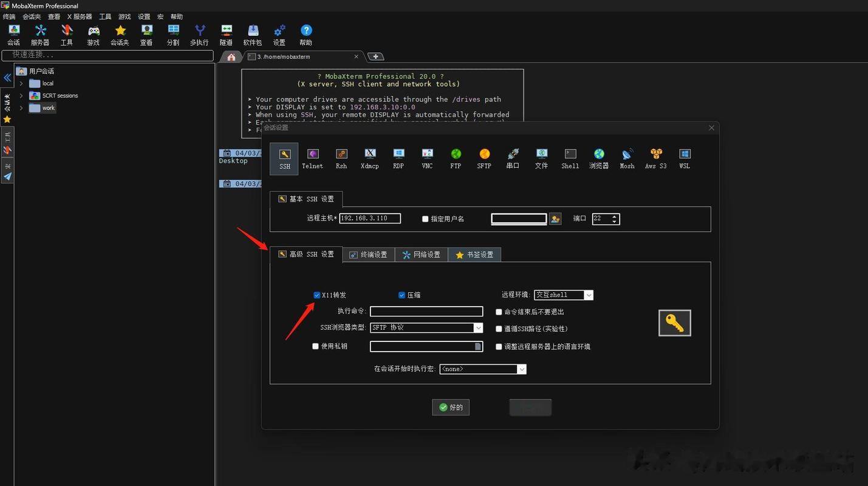Screen dimensions: 868x486
Task: Pick the SFTP session type
Action: [484, 159]
